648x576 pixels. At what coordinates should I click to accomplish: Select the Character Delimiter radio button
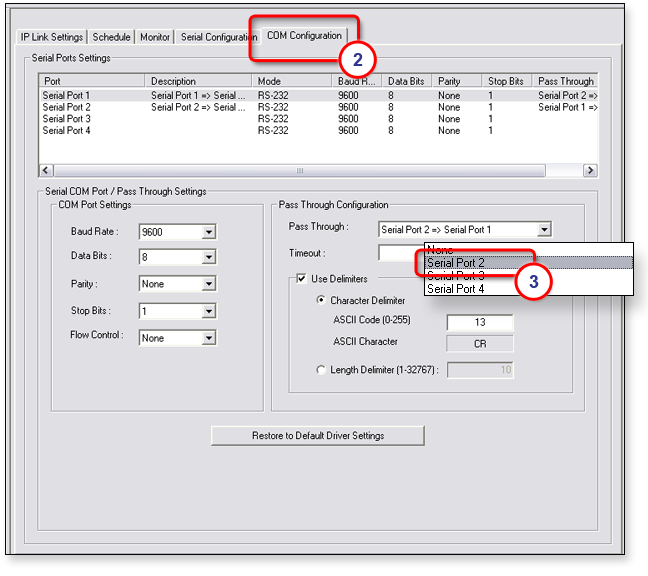pos(321,300)
